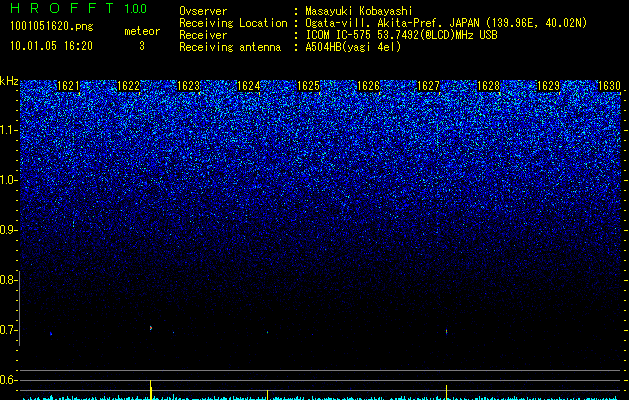Click the kHz axis unit label

point(9,81)
